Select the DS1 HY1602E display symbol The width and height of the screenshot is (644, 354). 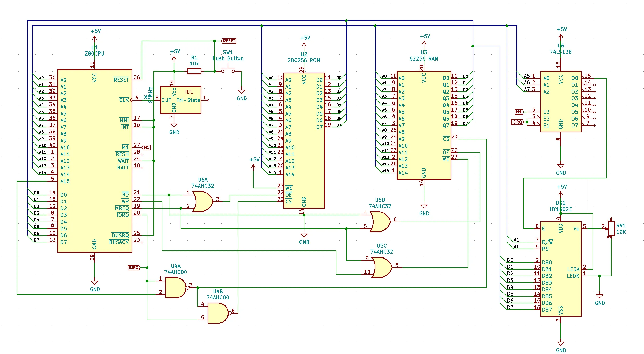pos(561,269)
